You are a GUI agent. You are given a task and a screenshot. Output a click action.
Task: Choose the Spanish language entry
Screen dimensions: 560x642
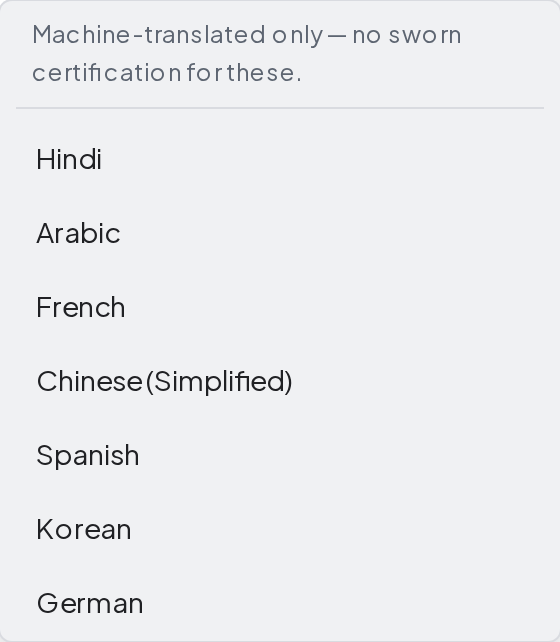[x=280, y=455]
